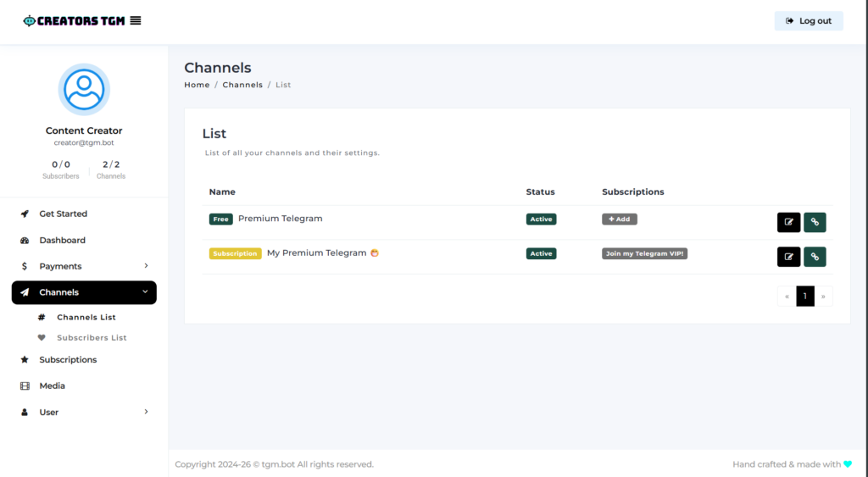868x477 pixels.
Task: Select the Channels sidebar item
Action: (x=84, y=292)
